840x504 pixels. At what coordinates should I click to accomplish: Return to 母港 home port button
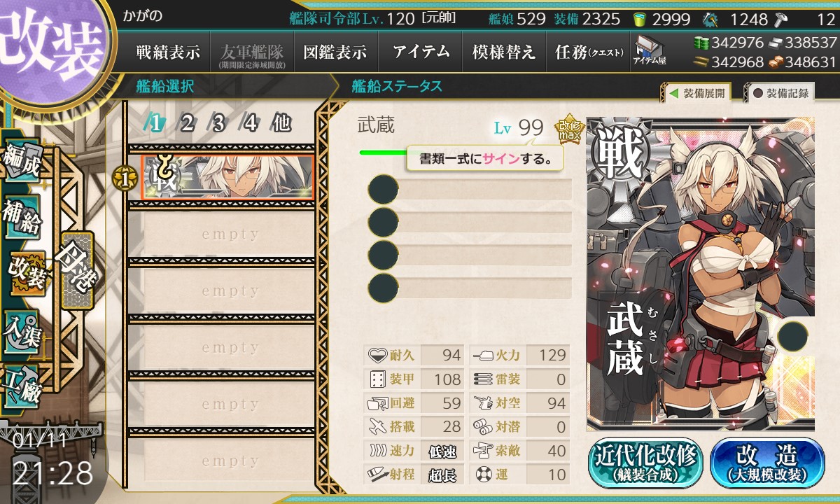pos(76,270)
